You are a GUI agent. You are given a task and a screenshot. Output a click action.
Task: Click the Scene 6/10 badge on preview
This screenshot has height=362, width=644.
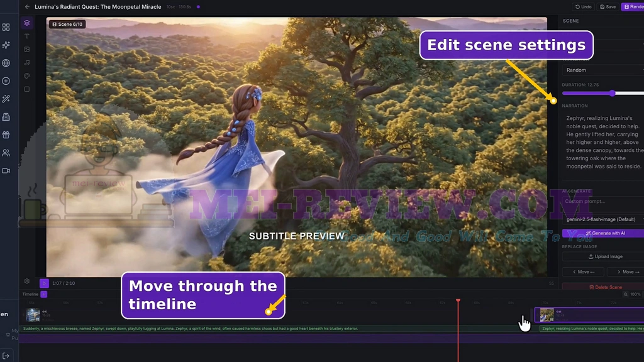tap(67, 25)
